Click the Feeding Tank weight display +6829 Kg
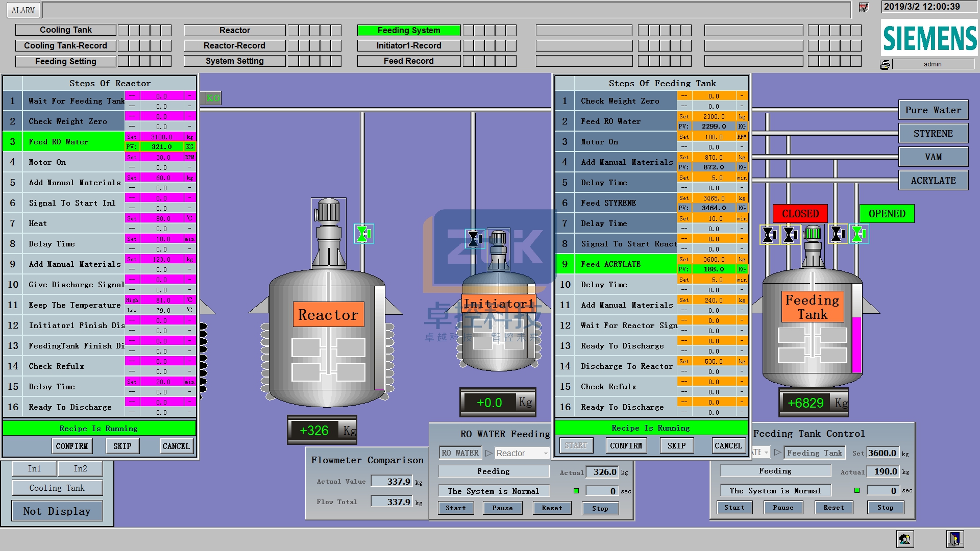This screenshot has height=551, width=980. click(x=814, y=403)
